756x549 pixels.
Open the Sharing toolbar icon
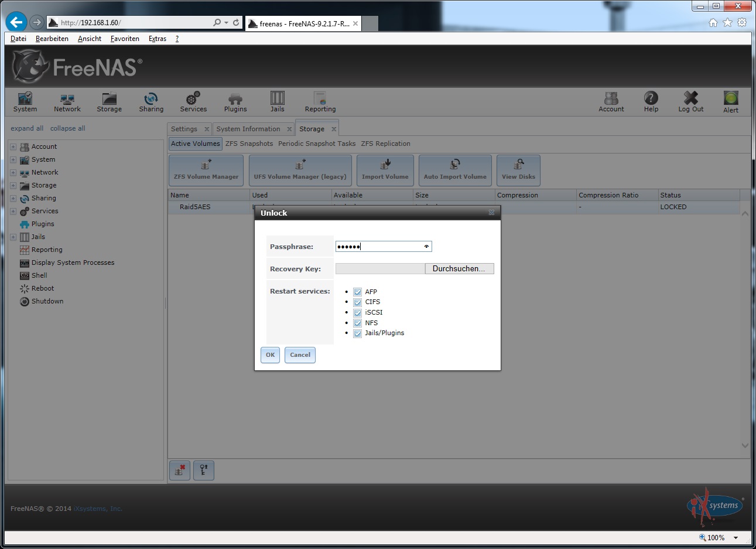click(151, 102)
